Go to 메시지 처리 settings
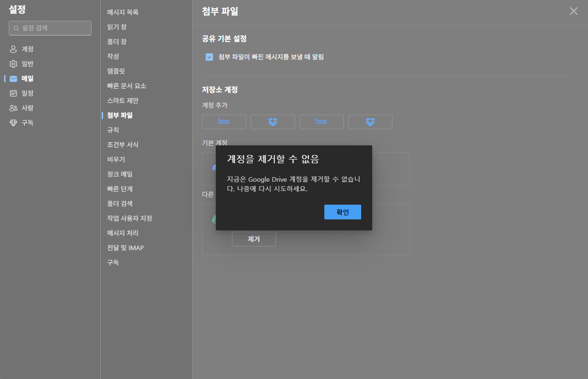 coord(123,233)
